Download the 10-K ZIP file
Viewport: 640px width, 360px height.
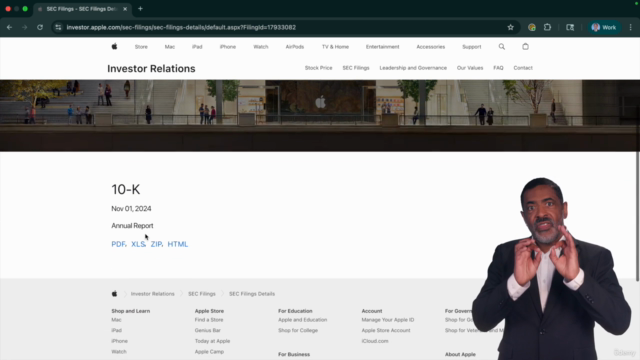click(156, 244)
